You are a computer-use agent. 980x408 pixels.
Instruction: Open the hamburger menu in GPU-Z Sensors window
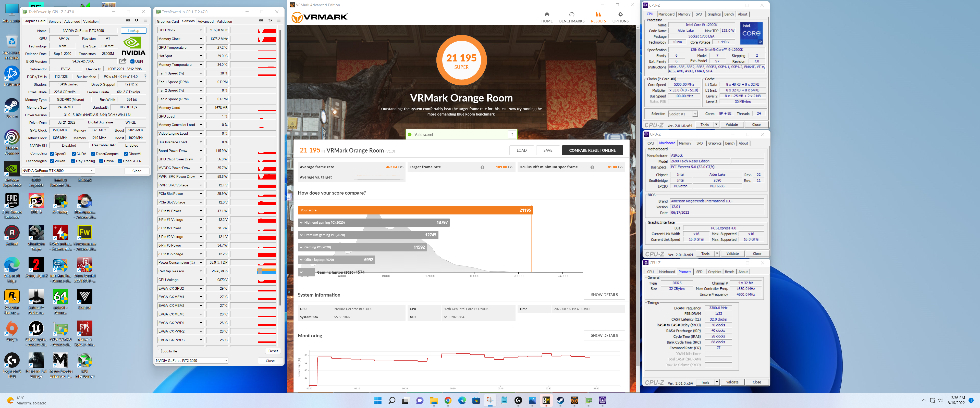[x=279, y=21]
